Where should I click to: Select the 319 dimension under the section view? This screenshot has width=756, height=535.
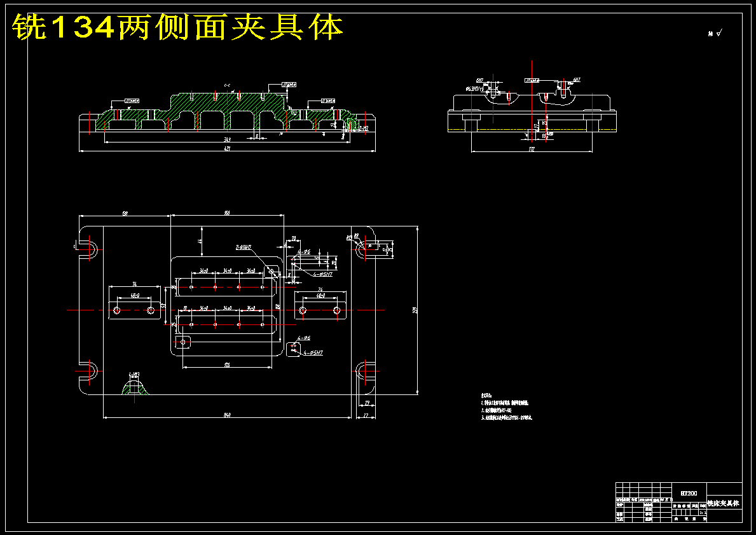point(226,139)
